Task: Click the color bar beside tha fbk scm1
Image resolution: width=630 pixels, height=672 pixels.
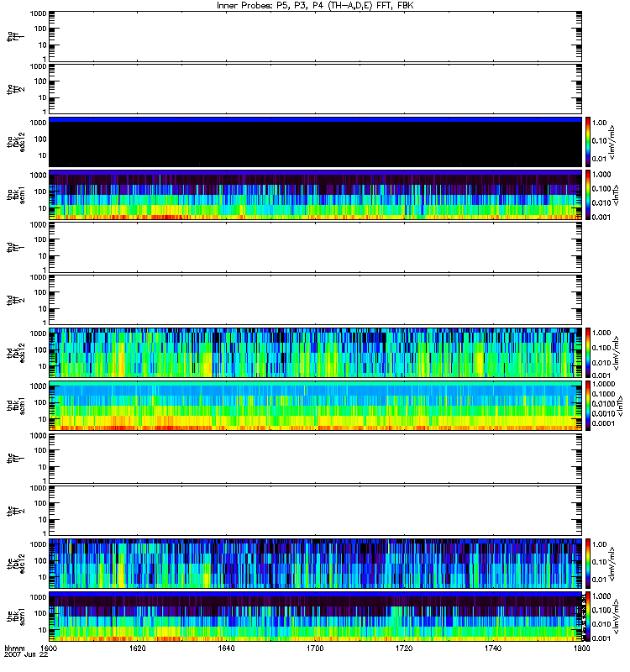Action: pos(588,195)
